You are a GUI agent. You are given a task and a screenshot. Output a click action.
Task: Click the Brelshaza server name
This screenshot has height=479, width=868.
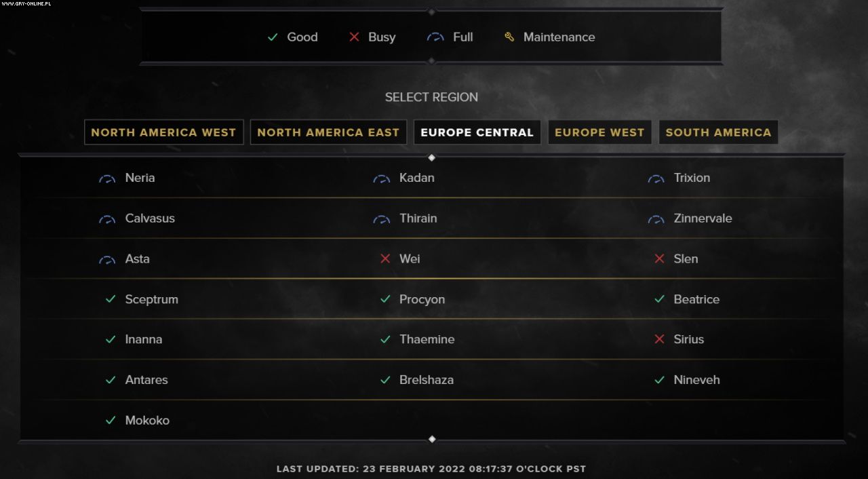coord(427,380)
